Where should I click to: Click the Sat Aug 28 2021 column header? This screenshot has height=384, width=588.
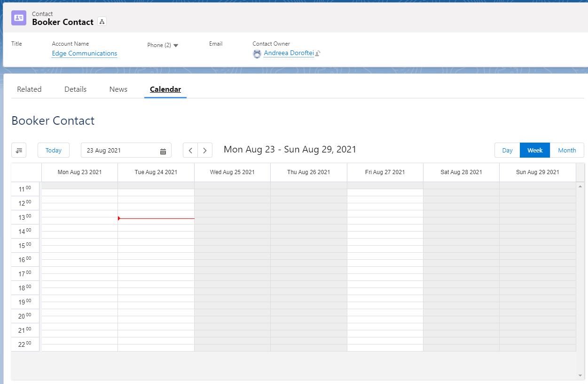[461, 172]
